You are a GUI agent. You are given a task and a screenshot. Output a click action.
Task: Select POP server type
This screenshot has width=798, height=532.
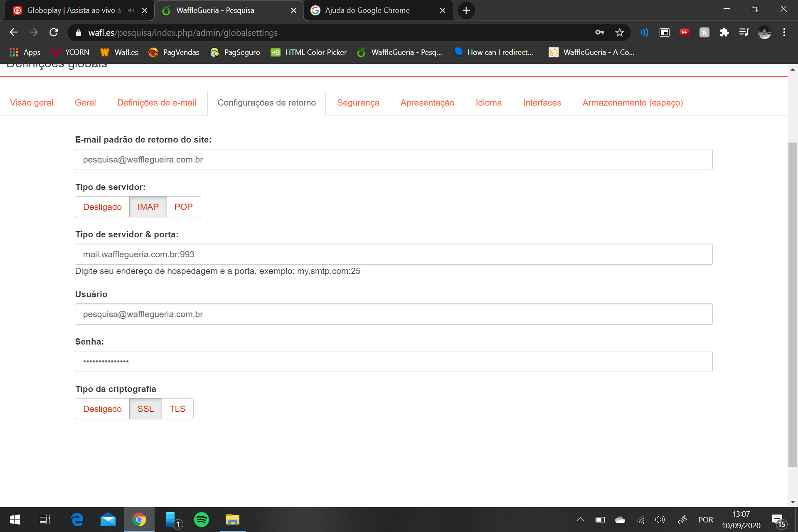tap(183, 207)
